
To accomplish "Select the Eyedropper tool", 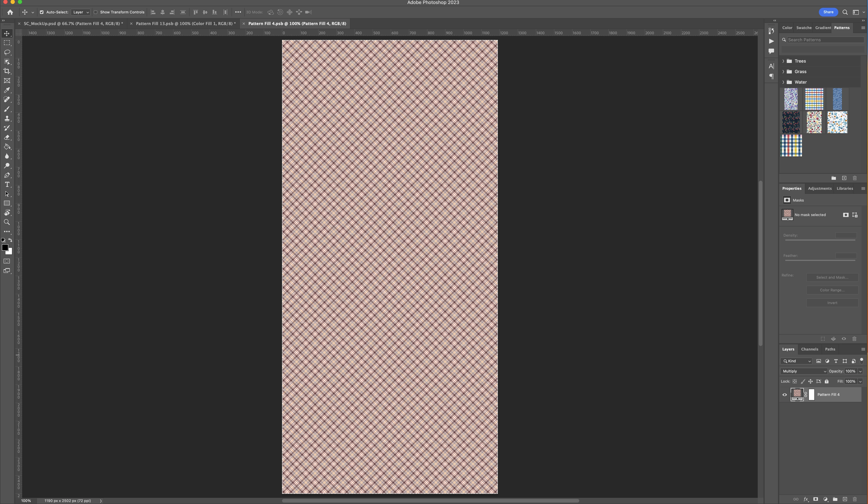I will click(7, 90).
